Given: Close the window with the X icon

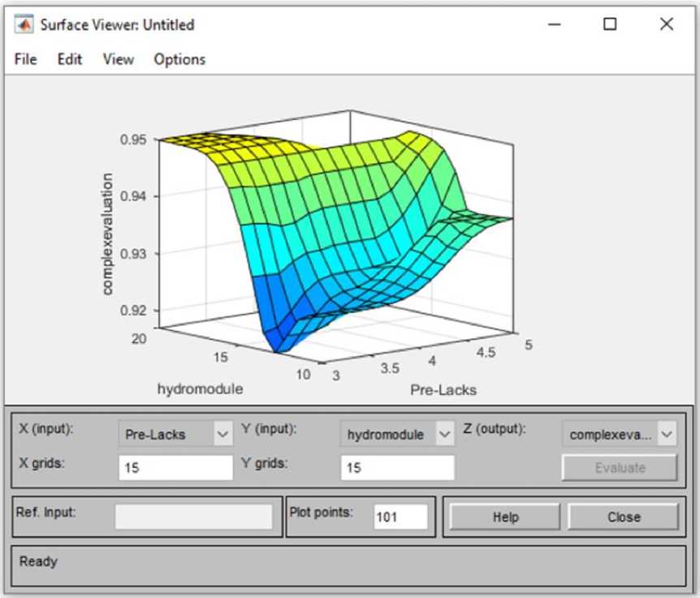Looking at the screenshot, I should click(x=667, y=24).
